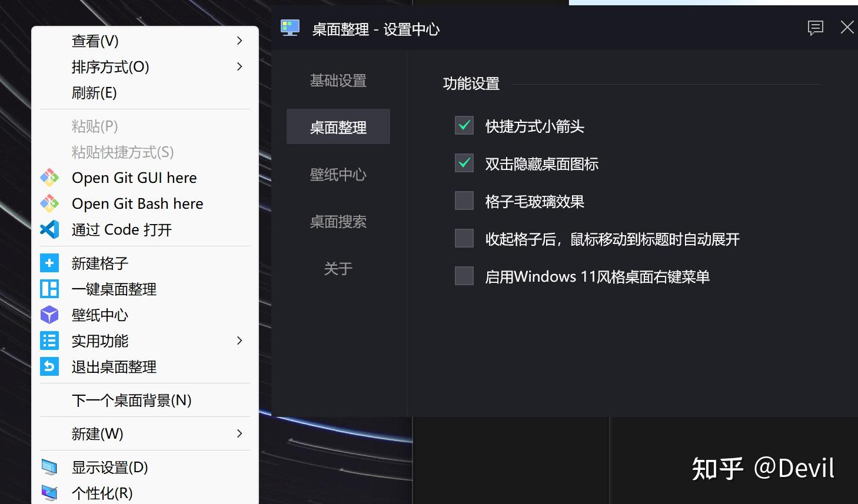858x504 pixels.
Task: Click the 桌面整理 app icon in title bar
Action: tap(290, 28)
